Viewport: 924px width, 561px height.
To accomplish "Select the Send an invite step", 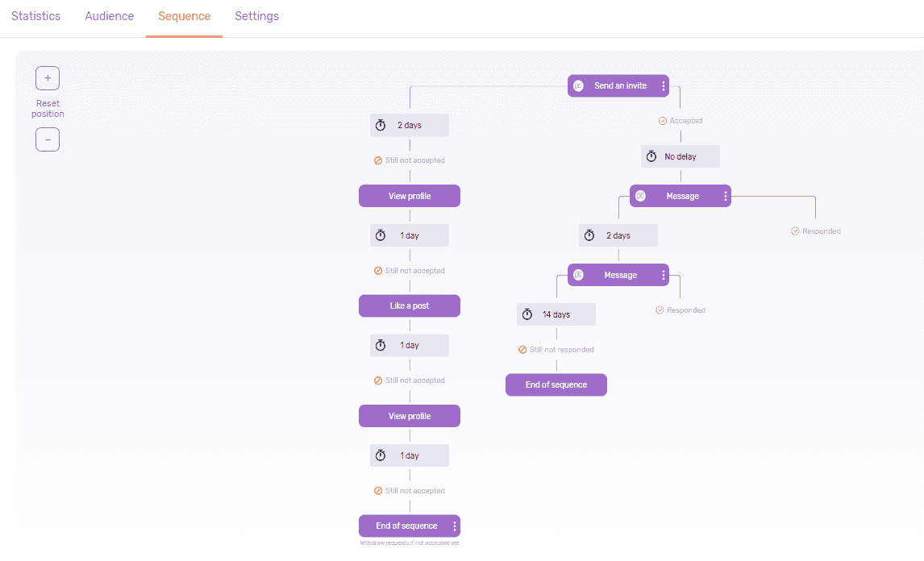I will point(618,86).
